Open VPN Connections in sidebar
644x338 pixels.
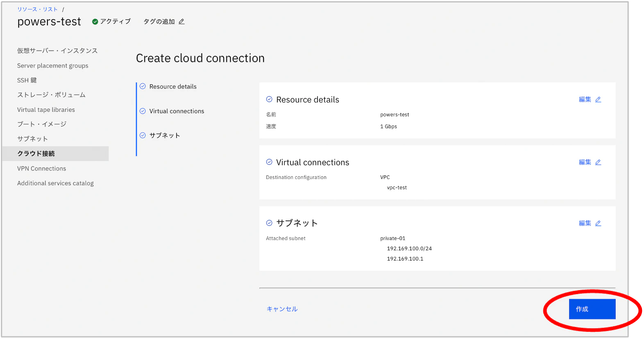point(41,168)
